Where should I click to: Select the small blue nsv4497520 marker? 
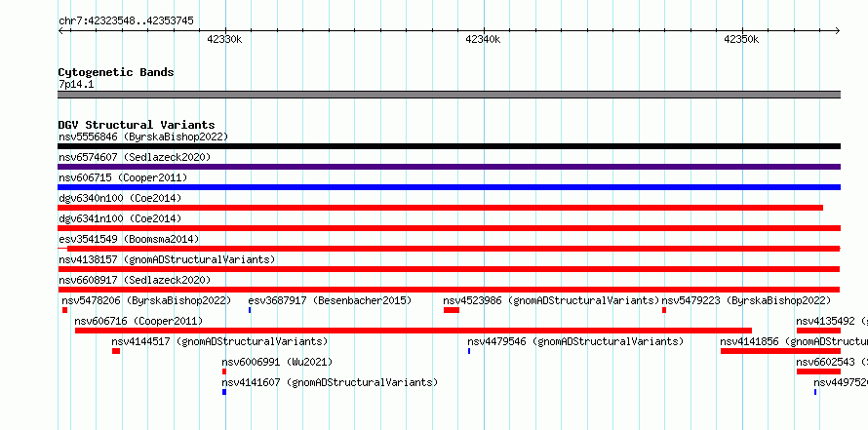coord(815,392)
